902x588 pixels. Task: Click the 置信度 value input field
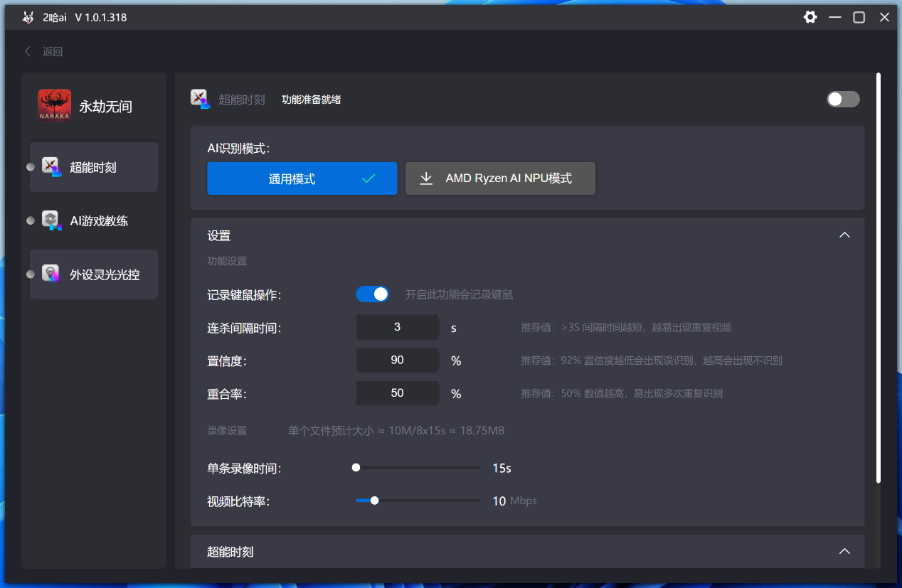point(397,360)
